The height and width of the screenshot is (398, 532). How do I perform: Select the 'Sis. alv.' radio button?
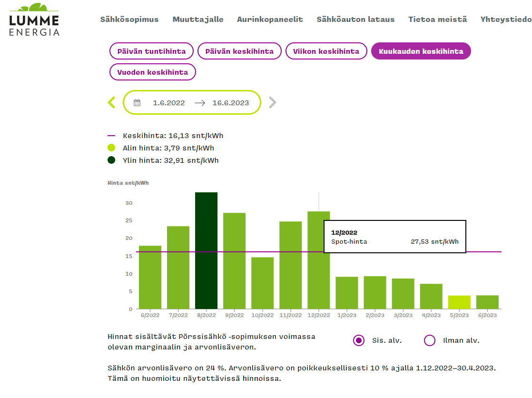coord(359,340)
